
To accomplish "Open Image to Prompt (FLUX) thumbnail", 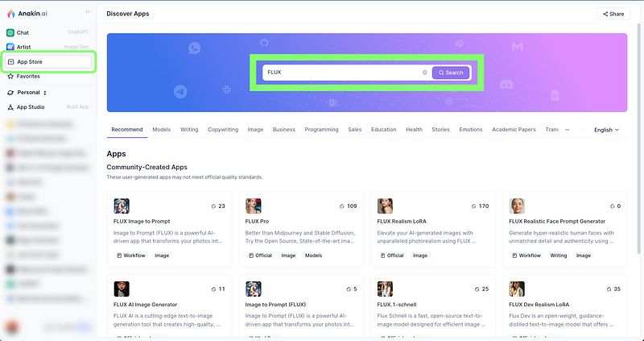I will pyautogui.click(x=254, y=289).
